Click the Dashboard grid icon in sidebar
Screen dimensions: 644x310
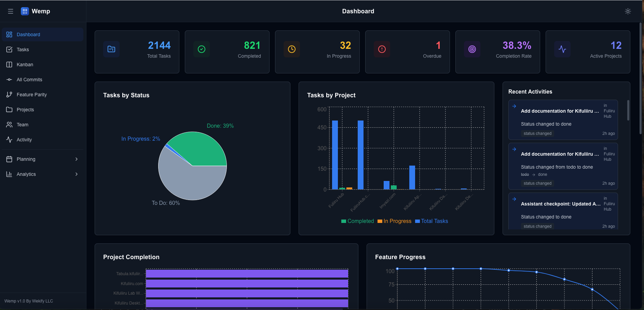[x=9, y=34]
